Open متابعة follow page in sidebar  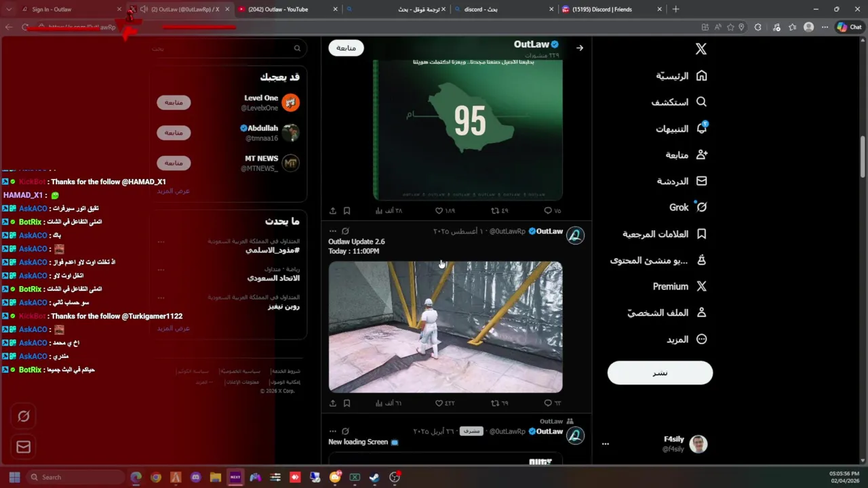(x=686, y=155)
